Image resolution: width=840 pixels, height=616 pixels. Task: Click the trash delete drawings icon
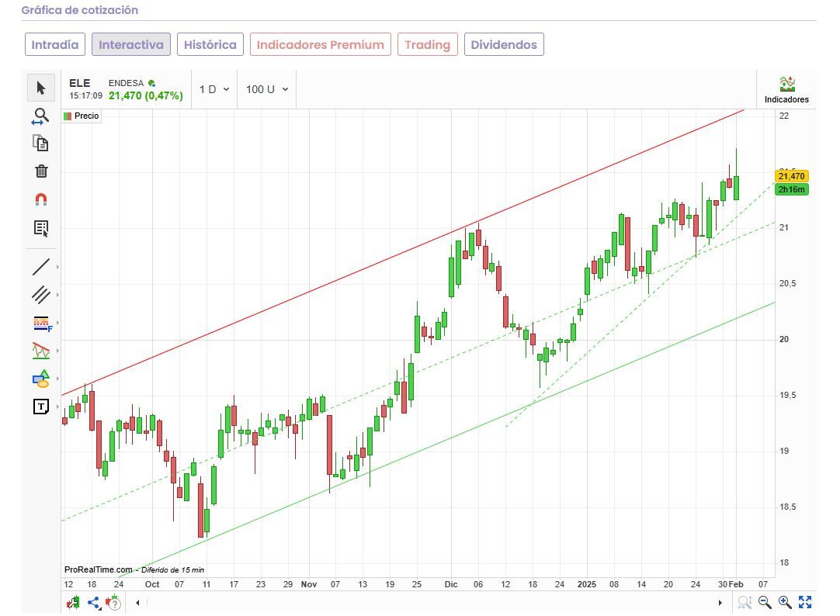pyautogui.click(x=41, y=171)
